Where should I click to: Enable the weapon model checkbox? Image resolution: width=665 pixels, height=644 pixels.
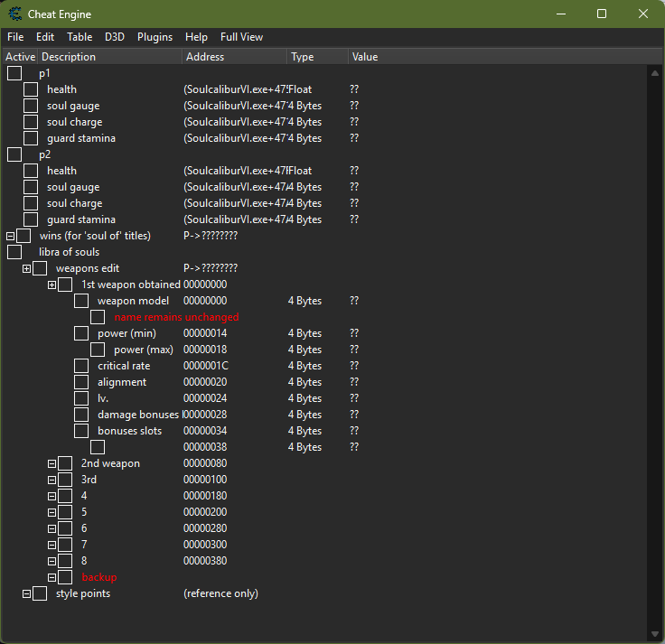tap(81, 301)
